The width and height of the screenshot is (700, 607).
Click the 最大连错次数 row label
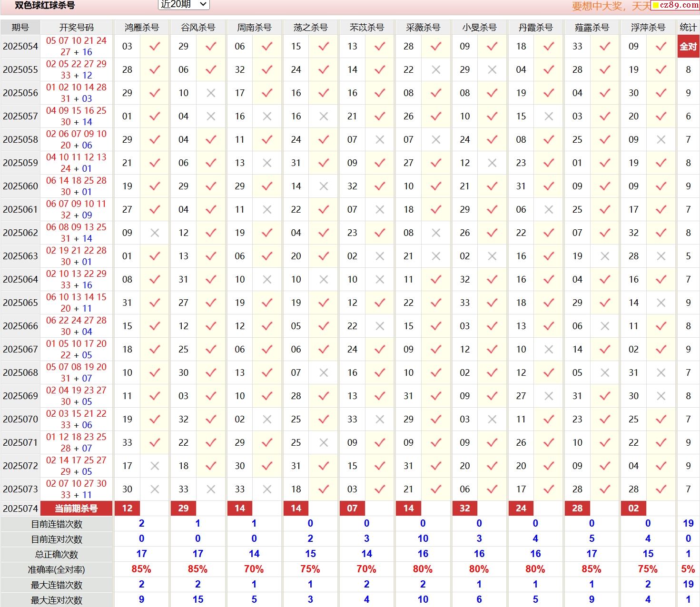click(x=57, y=585)
